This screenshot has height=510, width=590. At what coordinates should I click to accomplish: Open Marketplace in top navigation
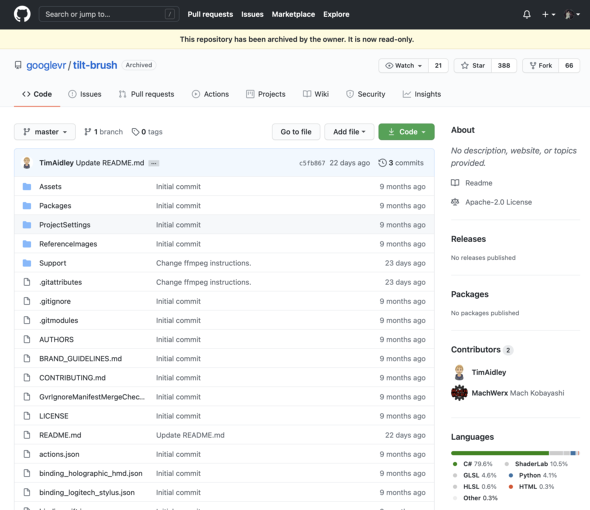click(293, 14)
